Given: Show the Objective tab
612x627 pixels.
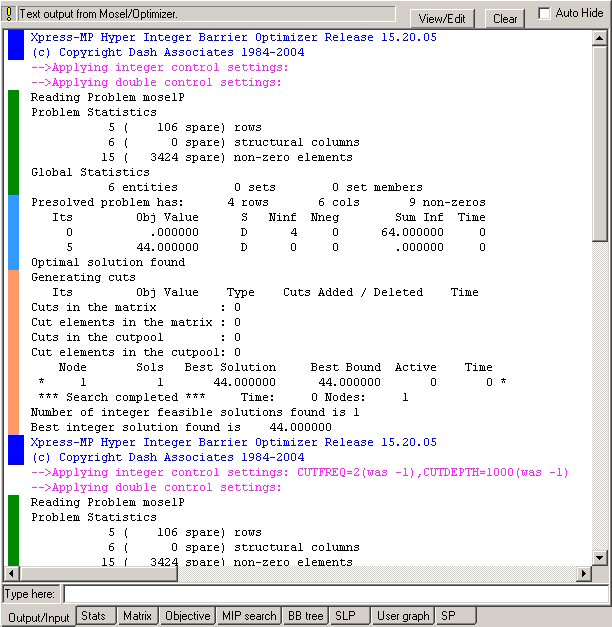Looking at the screenshot, I should click(188, 616).
